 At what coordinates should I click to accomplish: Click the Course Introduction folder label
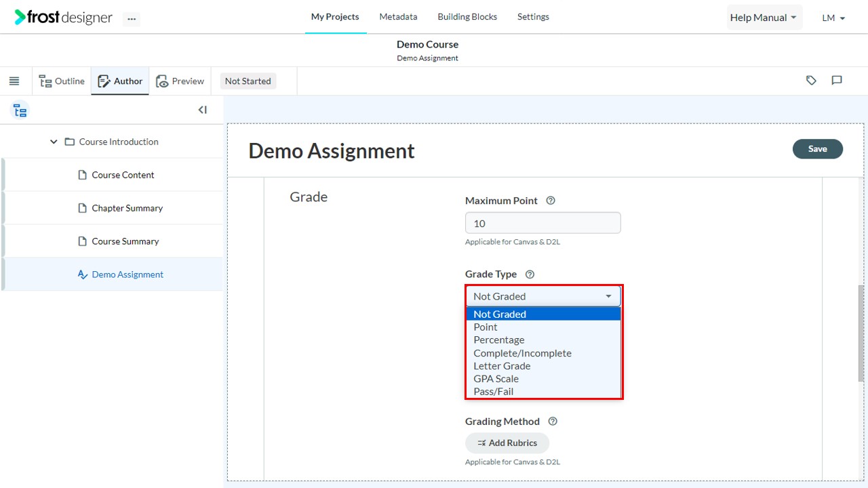119,142
